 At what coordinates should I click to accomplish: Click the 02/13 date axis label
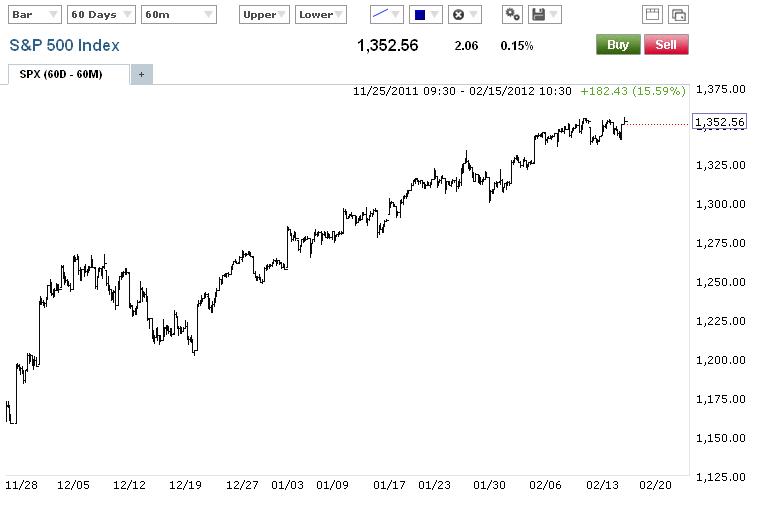pos(602,485)
